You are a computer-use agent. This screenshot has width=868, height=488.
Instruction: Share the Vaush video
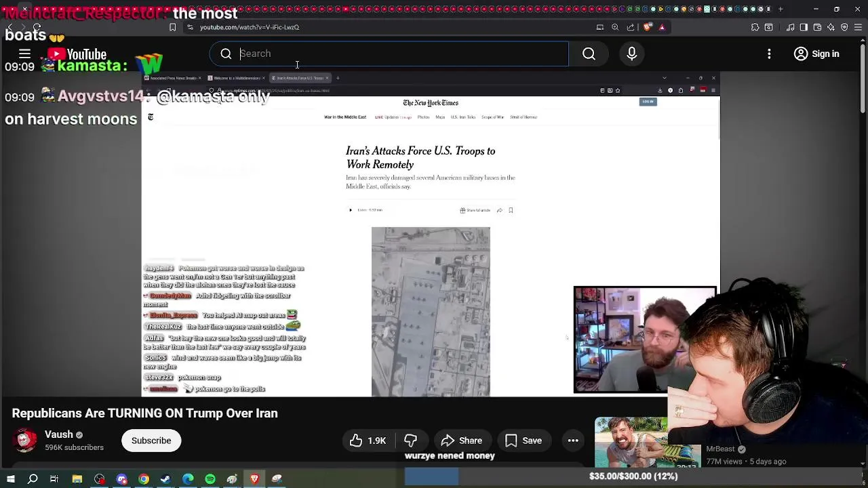coord(462,441)
